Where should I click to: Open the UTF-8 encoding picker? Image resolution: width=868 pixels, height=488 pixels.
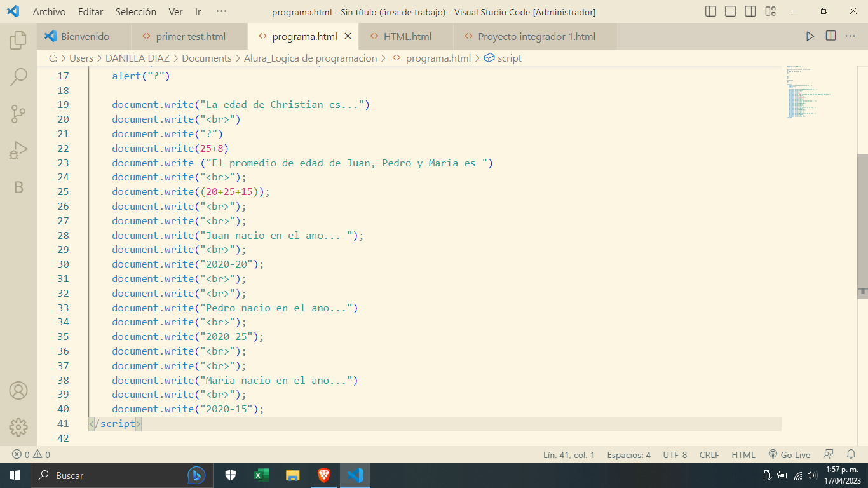tap(675, 455)
